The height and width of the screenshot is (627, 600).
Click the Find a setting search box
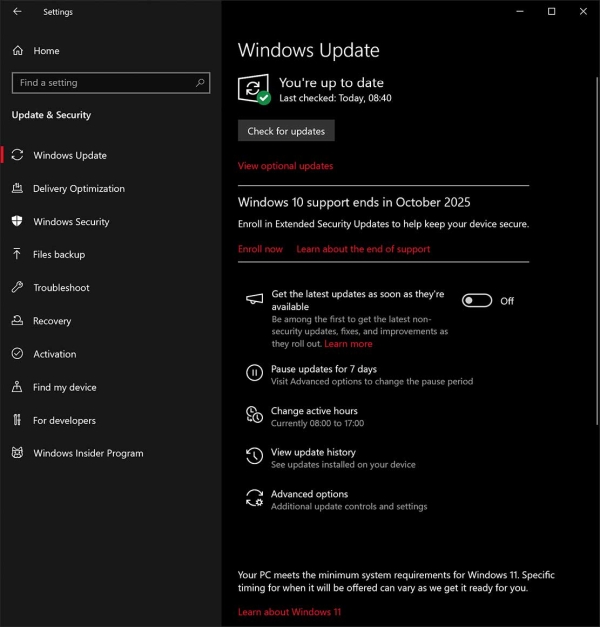tap(111, 83)
